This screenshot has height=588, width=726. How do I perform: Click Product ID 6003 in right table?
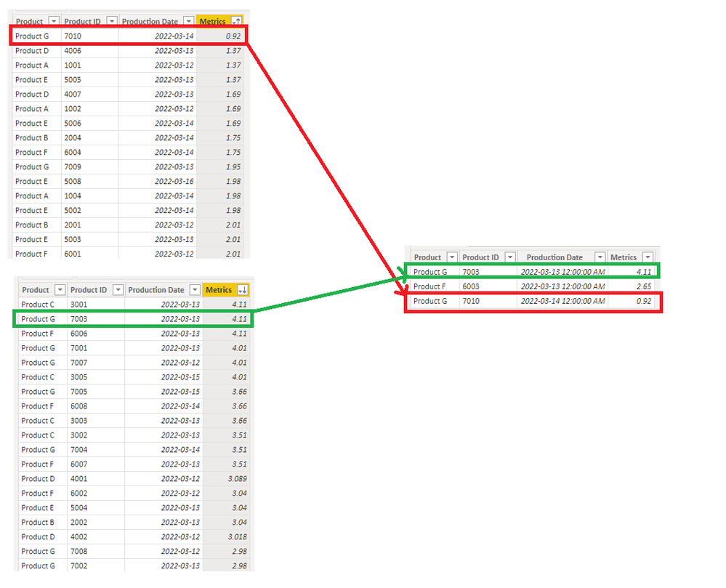coord(471,286)
